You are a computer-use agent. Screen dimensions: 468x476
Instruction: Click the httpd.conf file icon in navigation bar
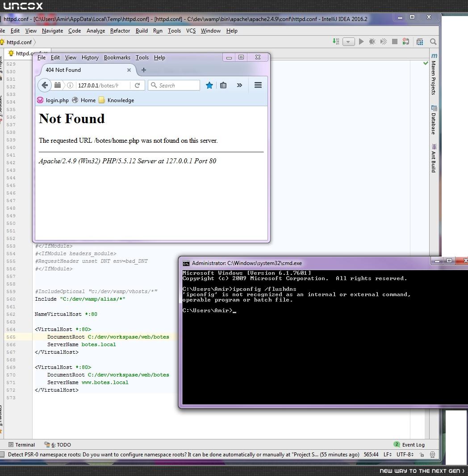coord(2,42)
